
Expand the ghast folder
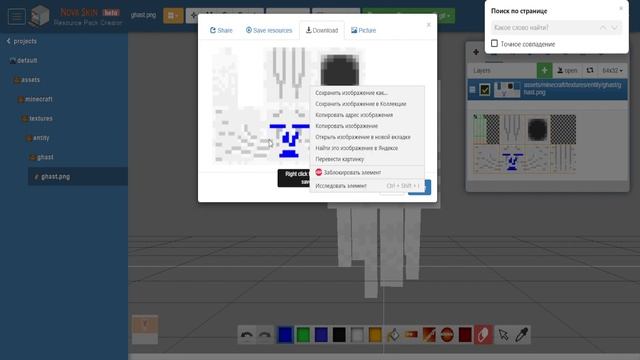[x=42, y=157]
